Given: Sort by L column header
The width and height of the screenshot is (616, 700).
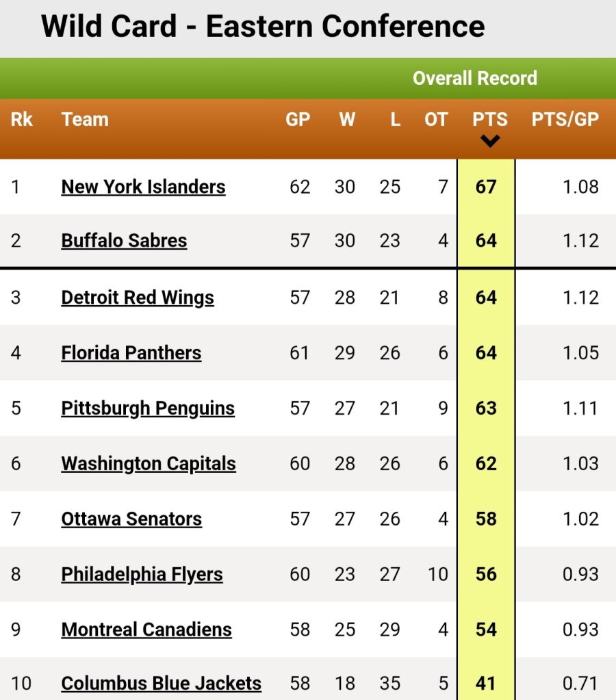Looking at the screenshot, I should click(x=396, y=119).
